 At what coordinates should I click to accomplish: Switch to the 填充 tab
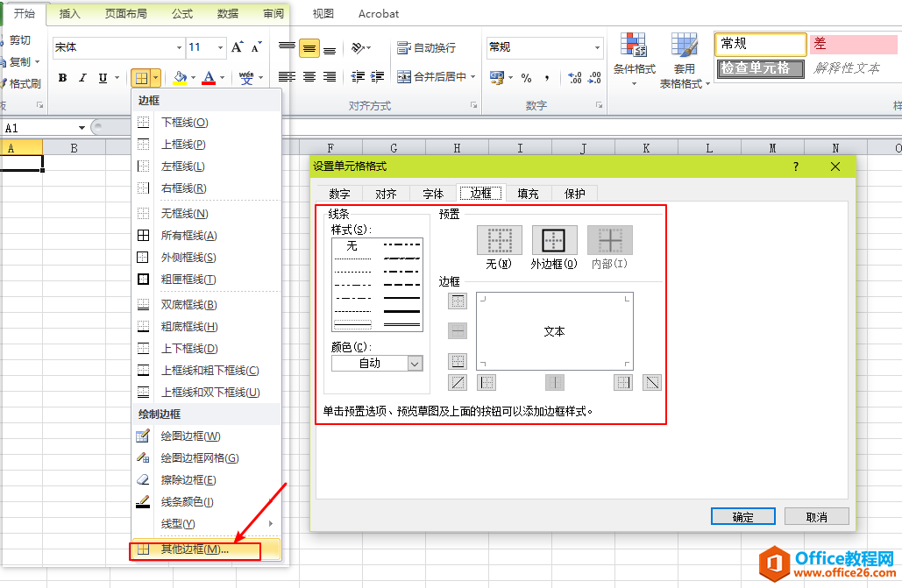pyautogui.click(x=528, y=194)
